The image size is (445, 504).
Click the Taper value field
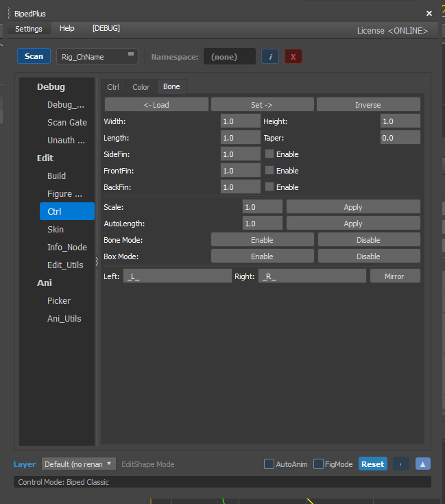(x=400, y=138)
